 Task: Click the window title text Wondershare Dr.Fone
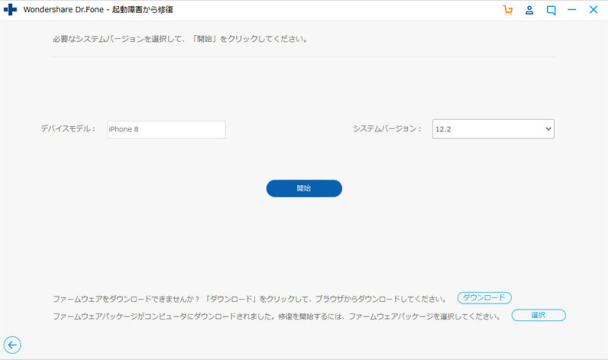(64, 10)
